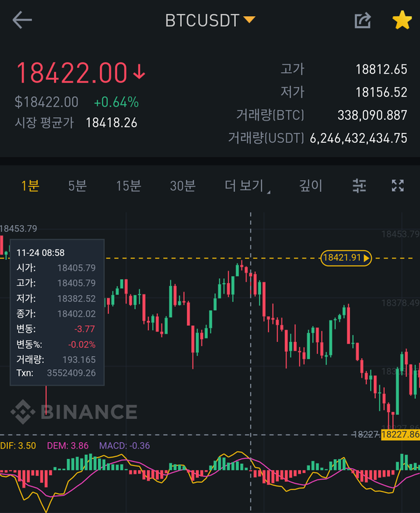Go back with the arrow icon
This screenshot has height=513, width=420.
pyautogui.click(x=22, y=20)
